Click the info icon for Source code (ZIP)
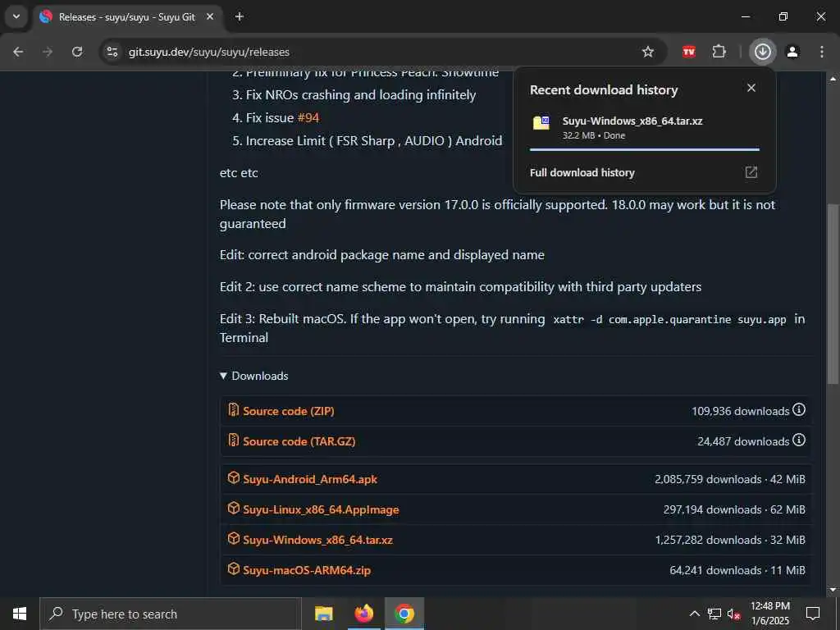 pos(799,410)
